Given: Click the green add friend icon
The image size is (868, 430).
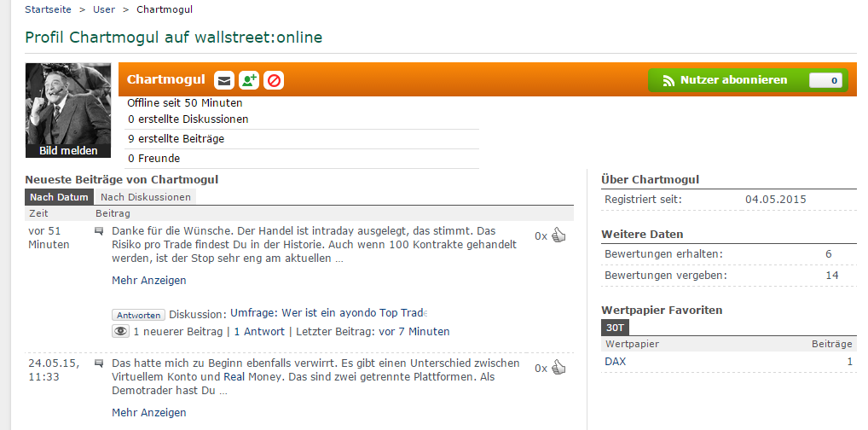Looking at the screenshot, I should tap(248, 80).
